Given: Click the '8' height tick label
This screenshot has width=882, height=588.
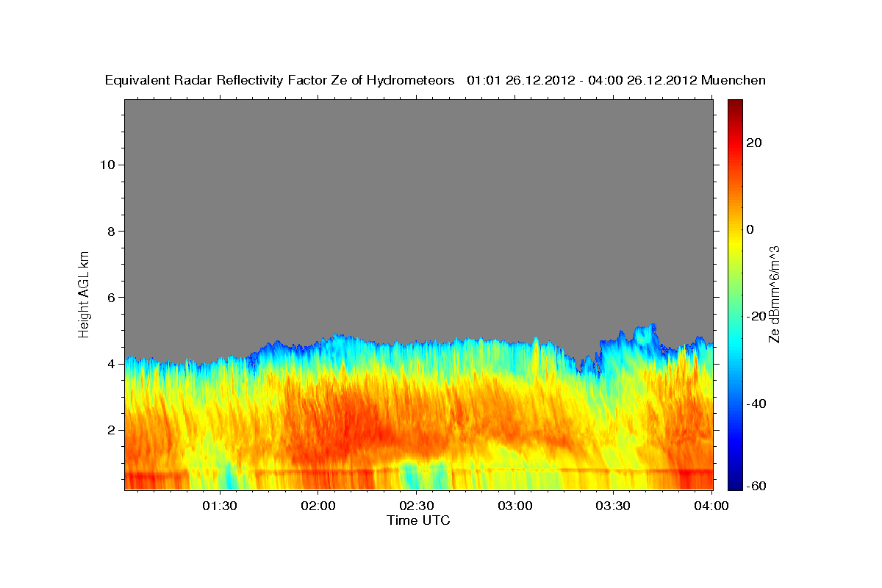Looking at the screenshot, I should pos(110,231).
